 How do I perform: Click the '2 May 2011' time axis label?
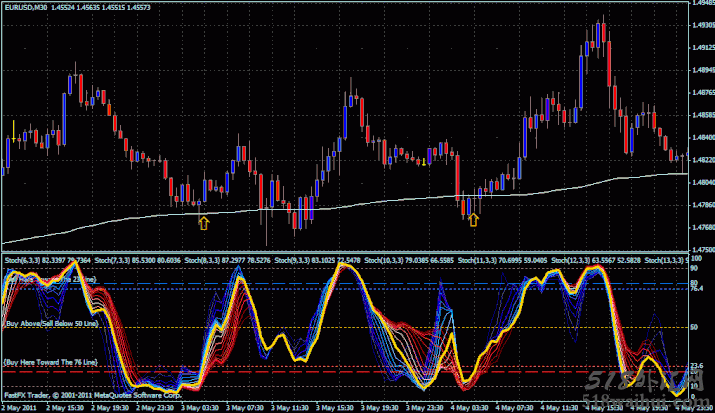pyautogui.click(x=19, y=408)
